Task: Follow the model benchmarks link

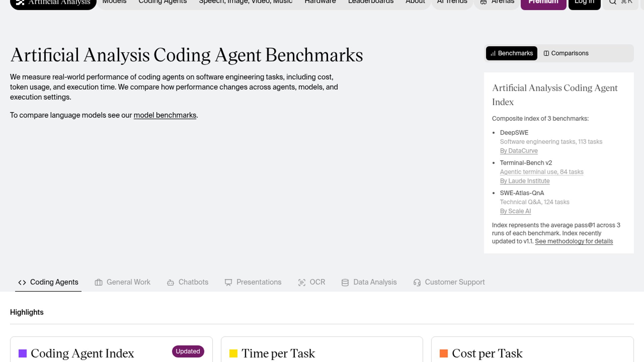Action: tap(165, 115)
